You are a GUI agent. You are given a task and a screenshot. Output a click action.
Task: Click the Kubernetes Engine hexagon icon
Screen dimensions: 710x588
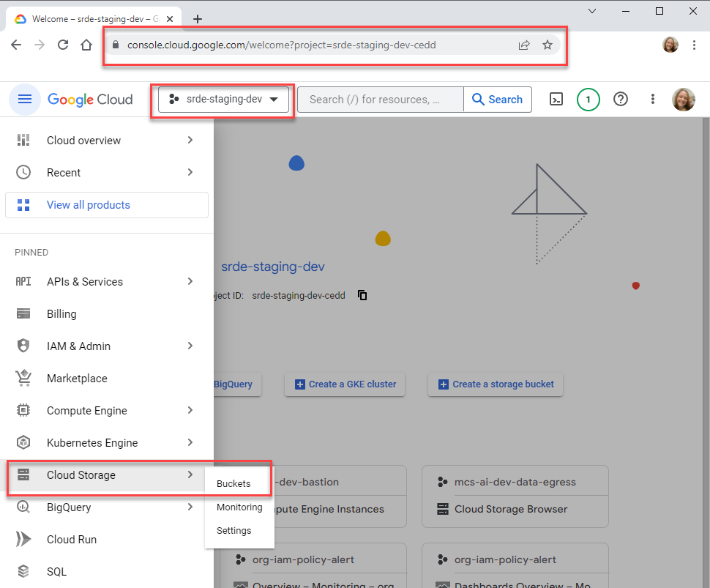(23, 442)
